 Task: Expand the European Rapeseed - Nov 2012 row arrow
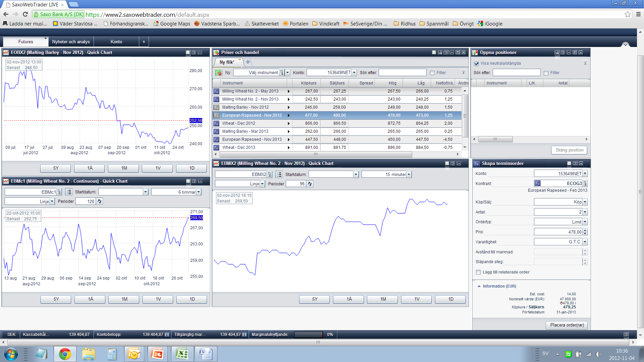click(x=288, y=116)
